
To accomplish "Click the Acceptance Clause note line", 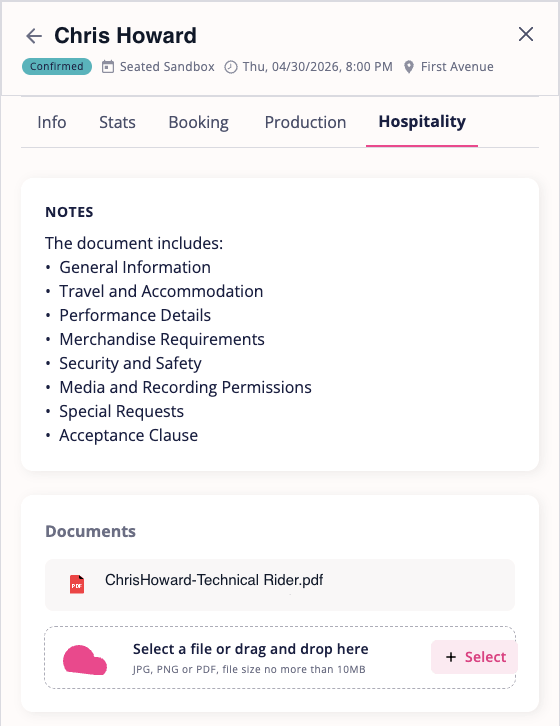I will 128,435.
